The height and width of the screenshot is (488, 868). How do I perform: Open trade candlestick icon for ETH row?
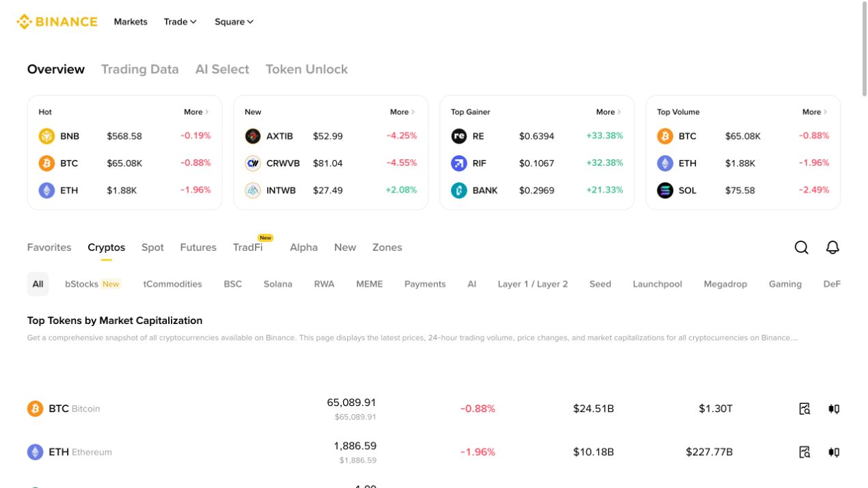pyautogui.click(x=834, y=452)
